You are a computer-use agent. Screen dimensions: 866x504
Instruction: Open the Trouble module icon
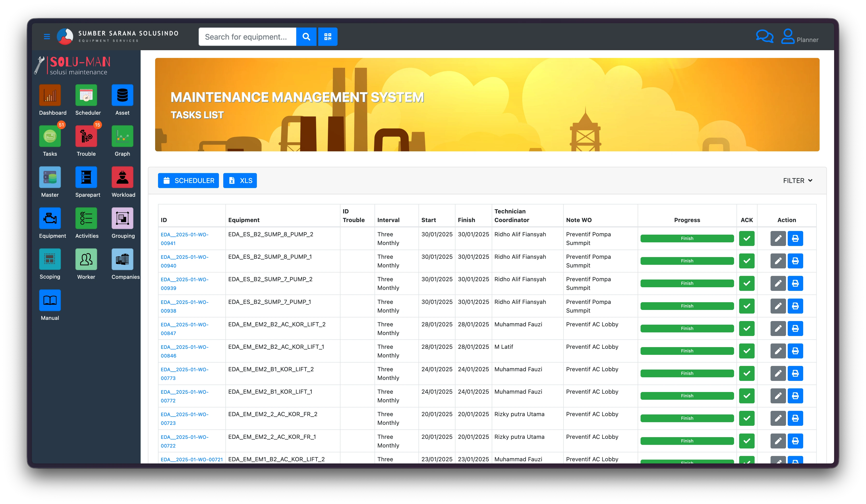86,136
